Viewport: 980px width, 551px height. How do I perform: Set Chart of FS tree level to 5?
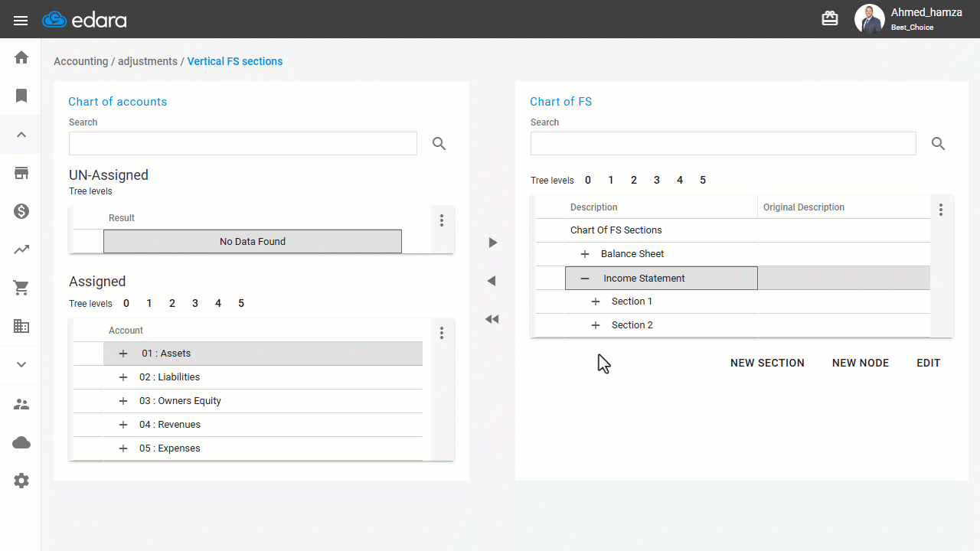(x=703, y=180)
